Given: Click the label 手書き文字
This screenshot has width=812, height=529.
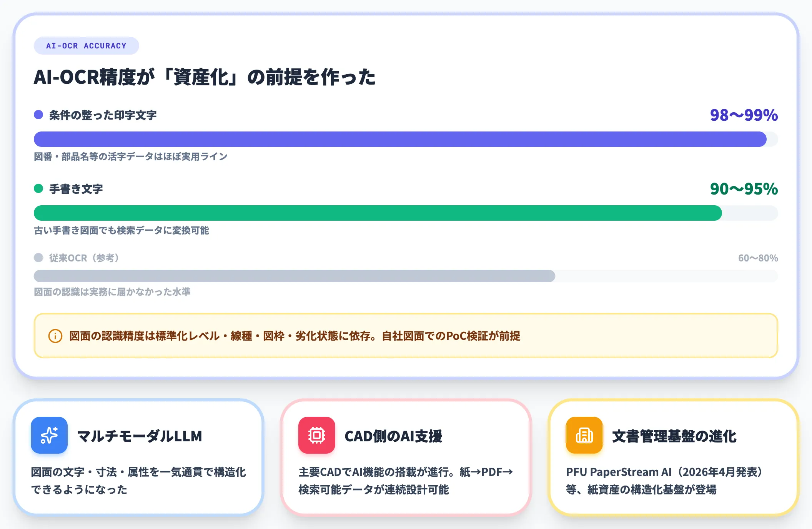Looking at the screenshot, I should click(x=76, y=189).
